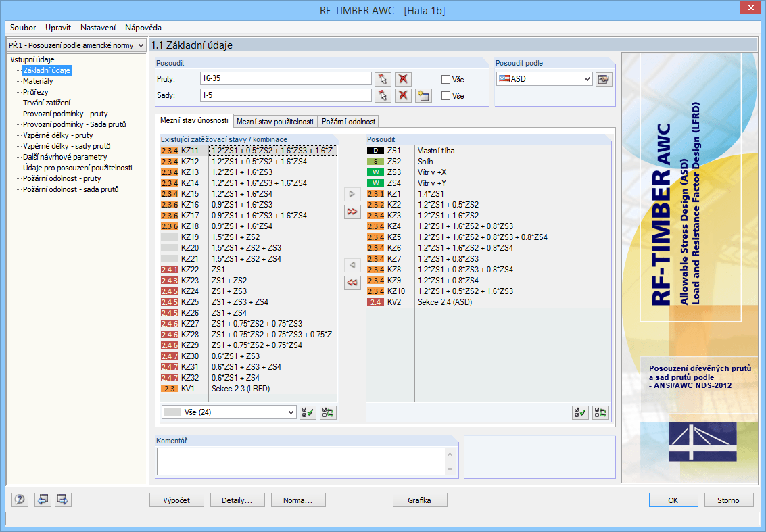This screenshot has height=532, width=766.
Task: Add all load cases with the double right arrow
Action: [x=352, y=212]
